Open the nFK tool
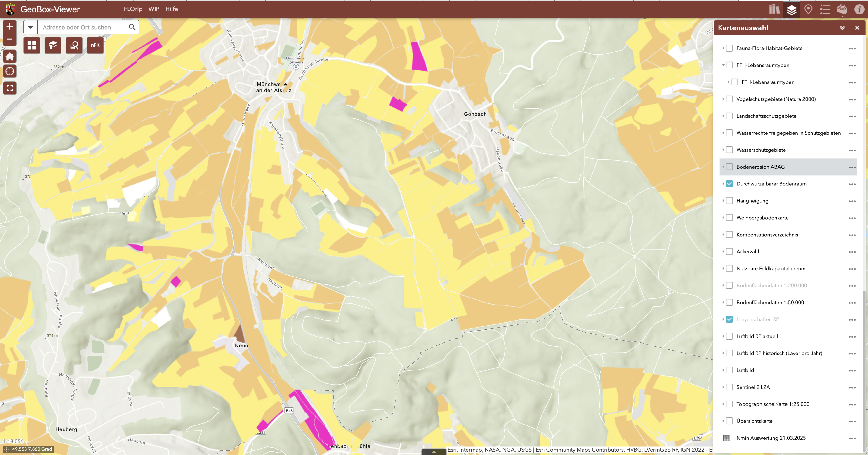This screenshot has height=455, width=868. (x=95, y=45)
